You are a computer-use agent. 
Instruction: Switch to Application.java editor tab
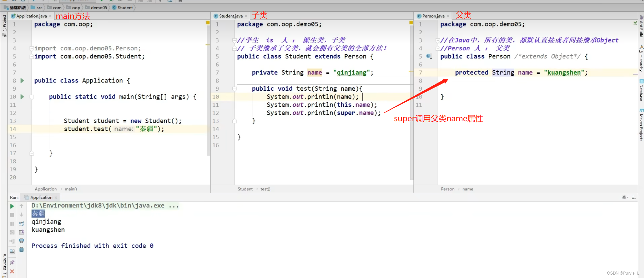point(31,16)
